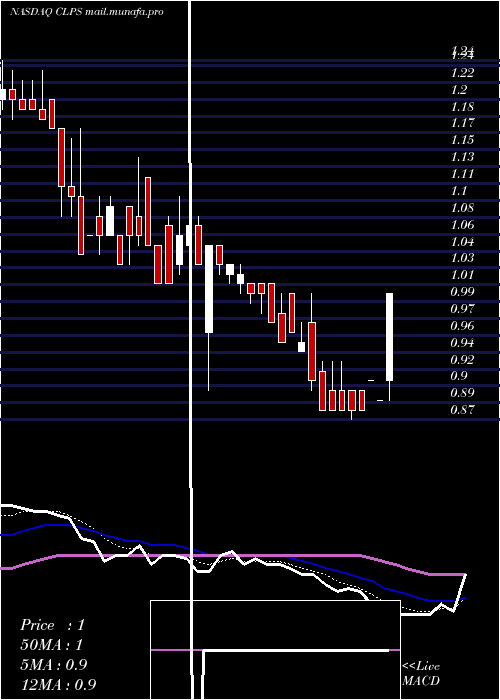Screen dimensions: 500x700
Task: Click the 1.01 price axis label
Action: (x=462, y=274)
